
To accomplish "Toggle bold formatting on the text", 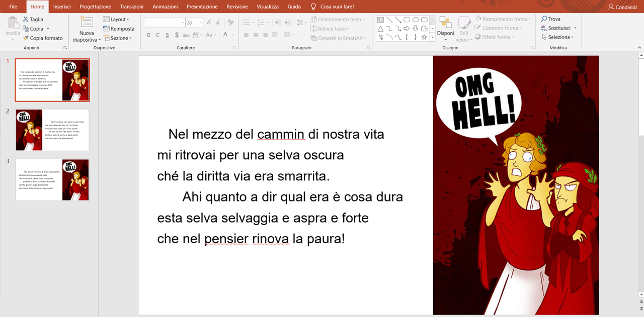I will (x=148, y=35).
